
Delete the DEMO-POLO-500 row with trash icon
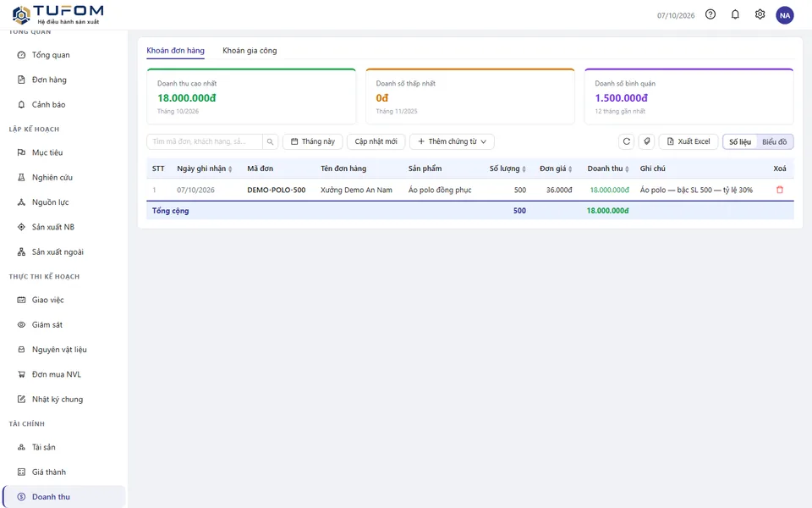point(779,190)
